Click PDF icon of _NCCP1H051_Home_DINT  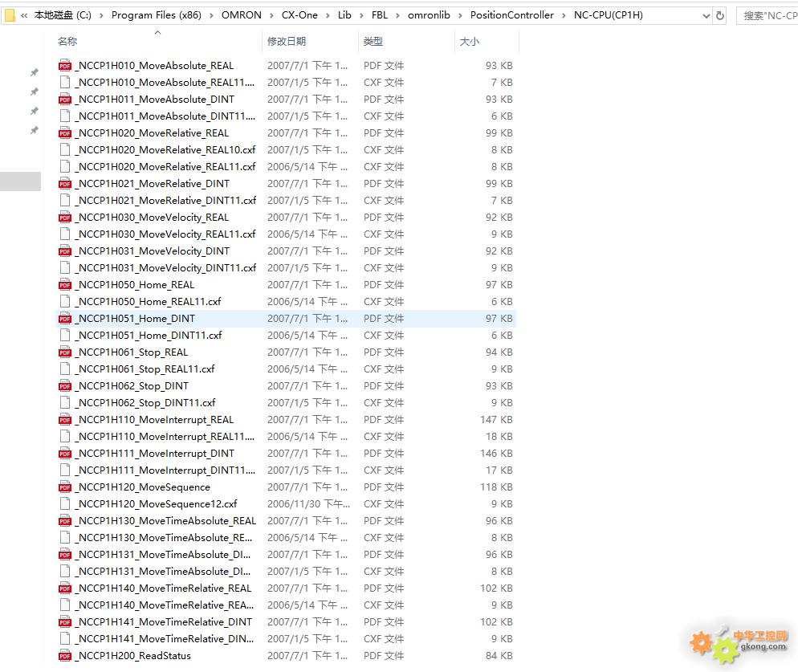point(65,318)
